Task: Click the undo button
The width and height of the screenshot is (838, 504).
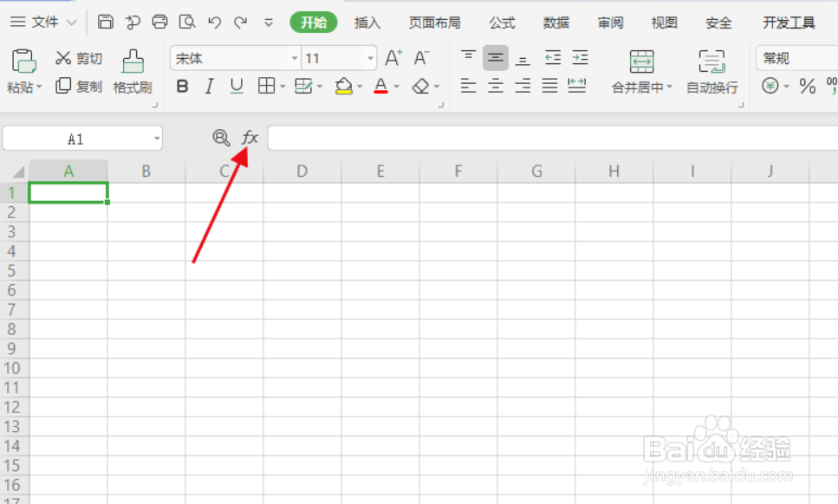Action: pos(214,22)
